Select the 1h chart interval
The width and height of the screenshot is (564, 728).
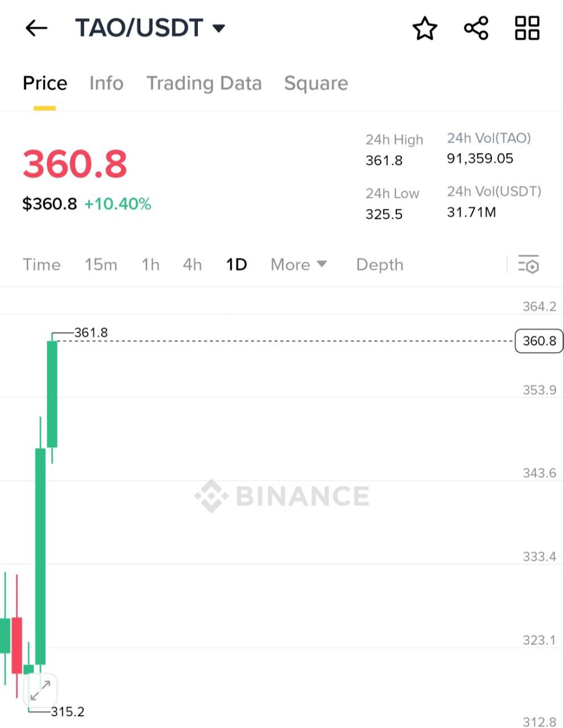(x=150, y=264)
